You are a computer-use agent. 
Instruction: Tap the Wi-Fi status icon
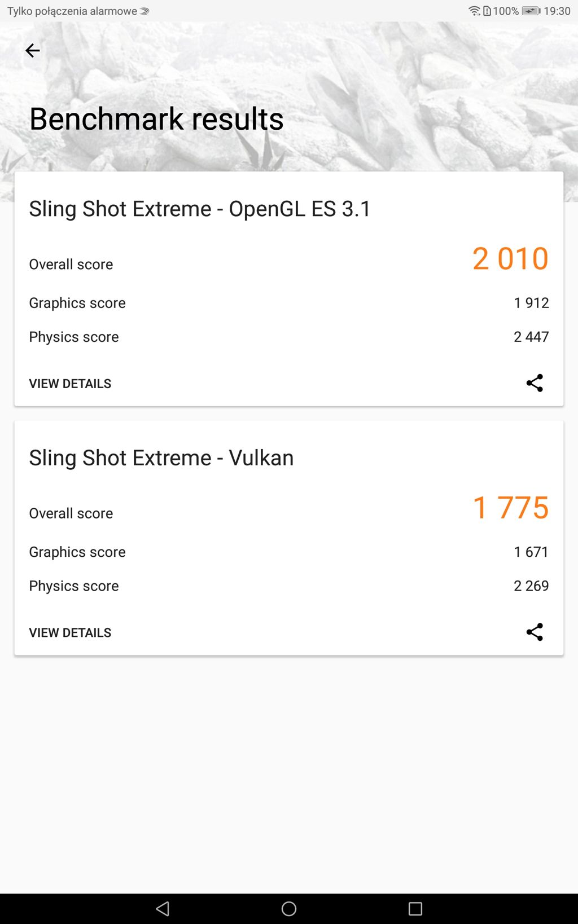click(x=474, y=11)
